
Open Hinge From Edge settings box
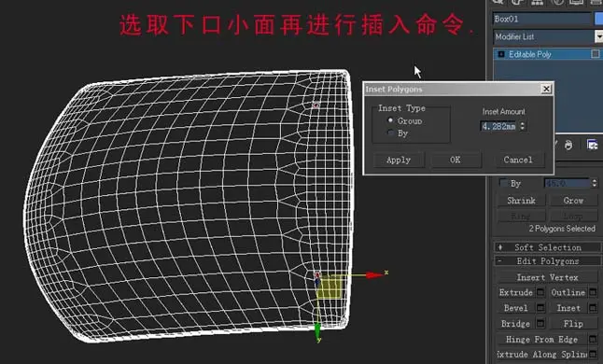point(593,340)
